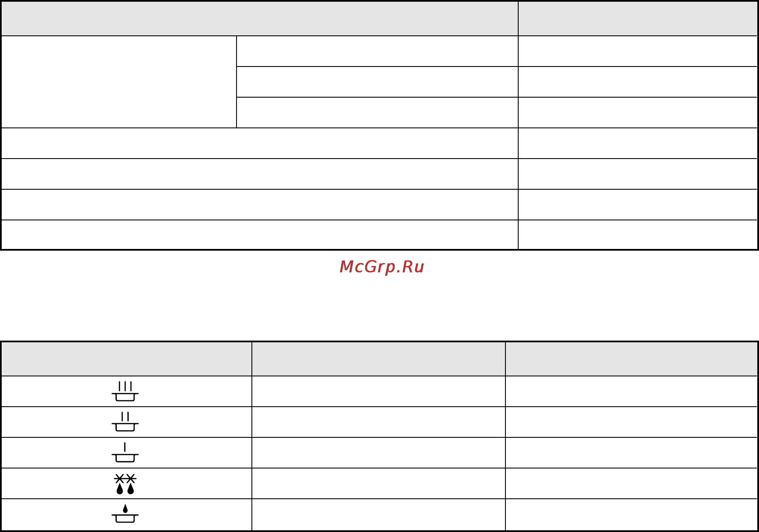The height and width of the screenshot is (532, 759).
Task: Select the middle gray header cell of icon table
Action: tap(378, 359)
